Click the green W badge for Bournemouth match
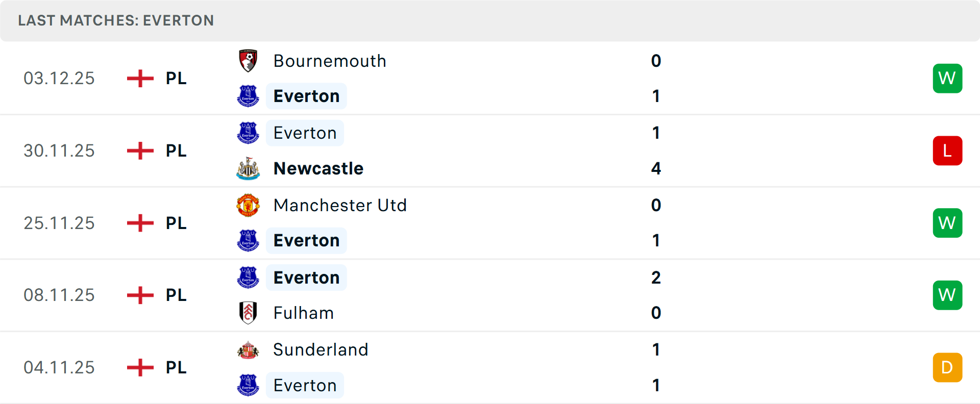 947,78
